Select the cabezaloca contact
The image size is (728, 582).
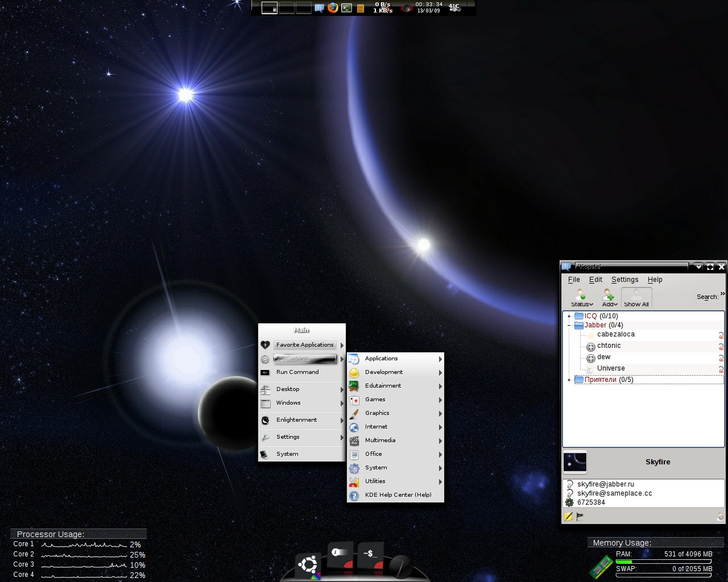tap(615, 334)
